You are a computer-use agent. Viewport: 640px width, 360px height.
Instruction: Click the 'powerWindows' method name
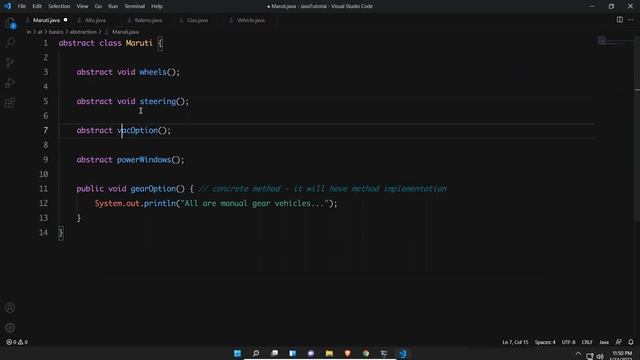click(x=144, y=160)
